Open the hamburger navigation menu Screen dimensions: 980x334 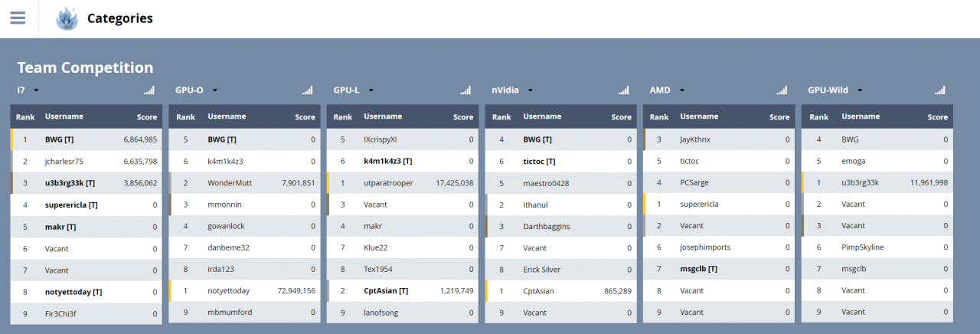(18, 18)
